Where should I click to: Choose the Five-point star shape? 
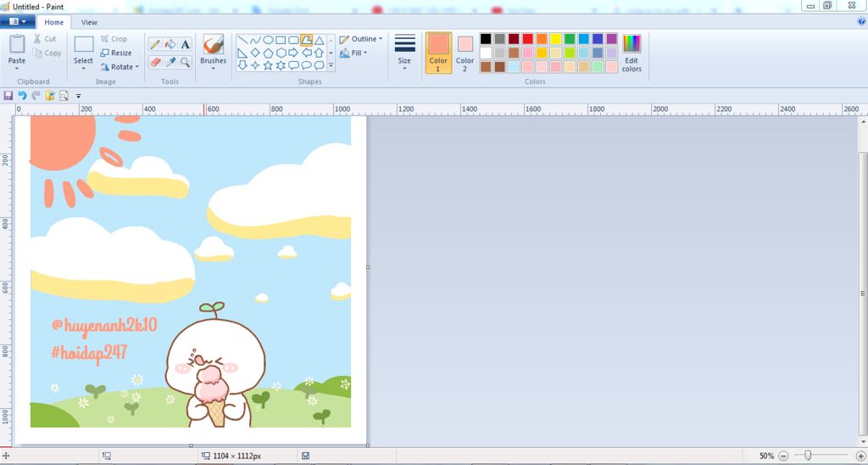pyautogui.click(x=268, y=65)
